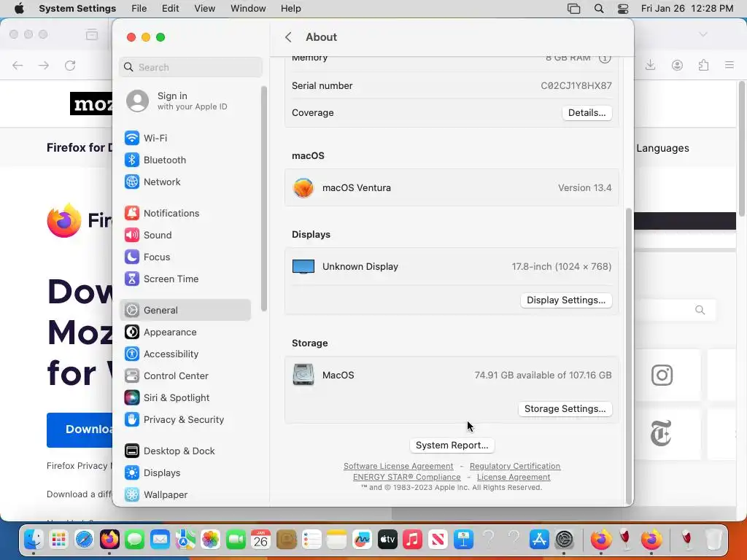747x560 pixels.
Task: Open the Software License Agreement link
Action: click(x=398, y=466)
